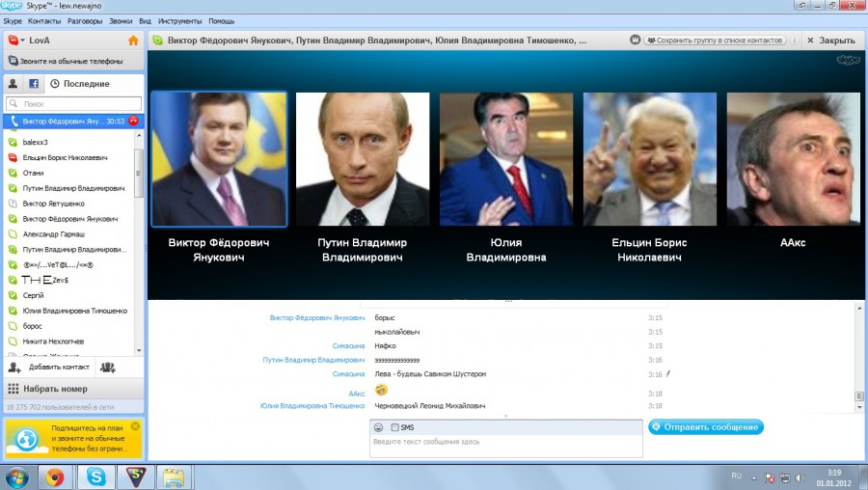Open the Facebook contacts tab

tap(34, 84)
